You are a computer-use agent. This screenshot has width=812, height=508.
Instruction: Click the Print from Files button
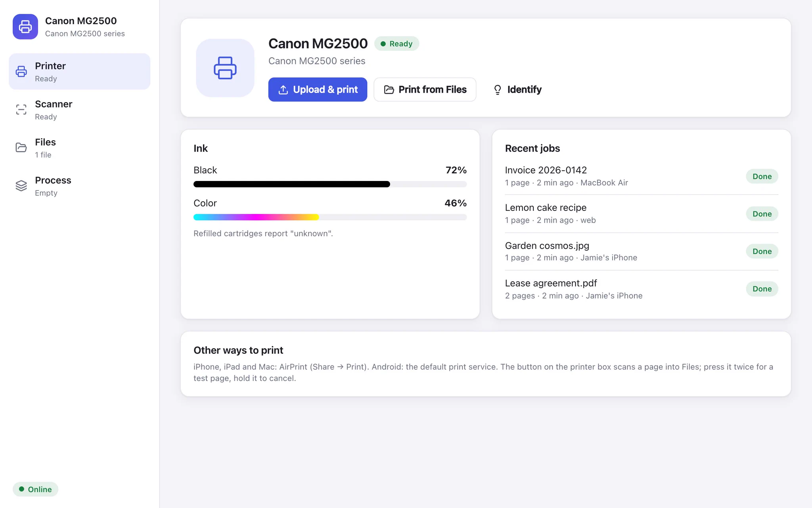(425, 90)
